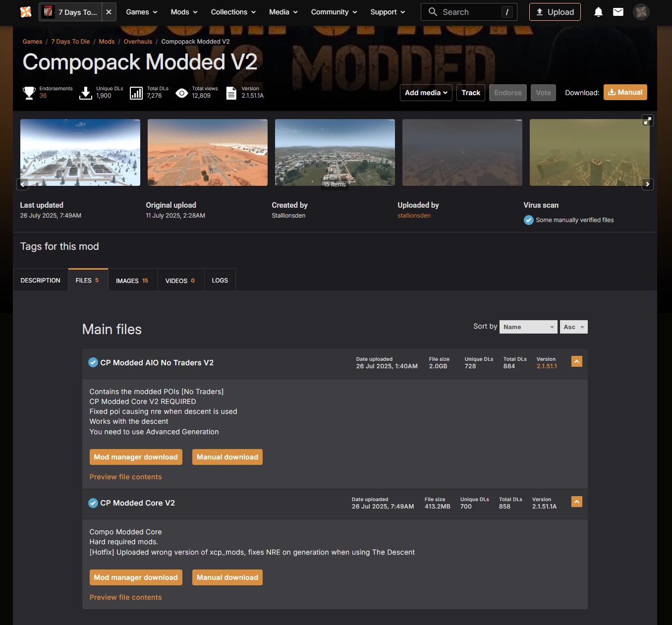Expand the image gallery to fullscreen

[648, 120]
